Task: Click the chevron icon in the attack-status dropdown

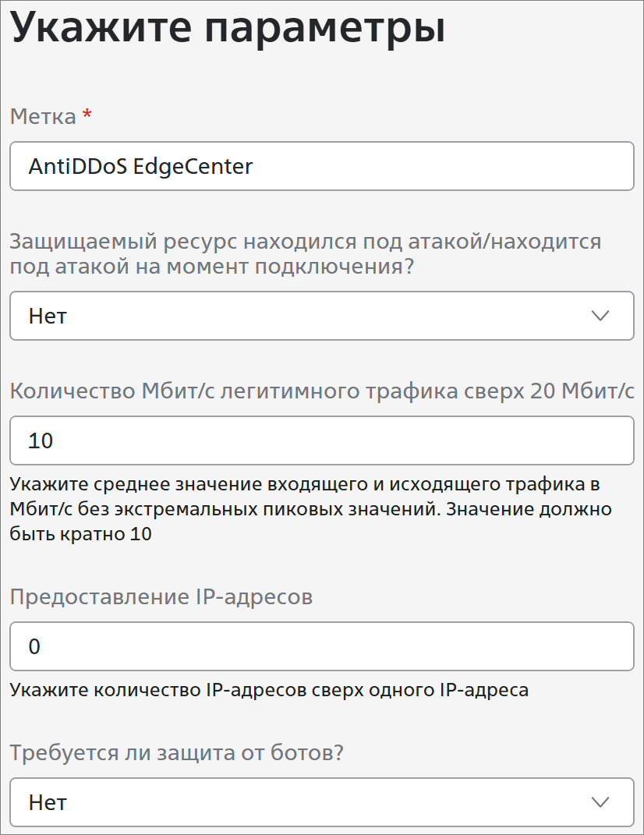Action: coord(600,316)
